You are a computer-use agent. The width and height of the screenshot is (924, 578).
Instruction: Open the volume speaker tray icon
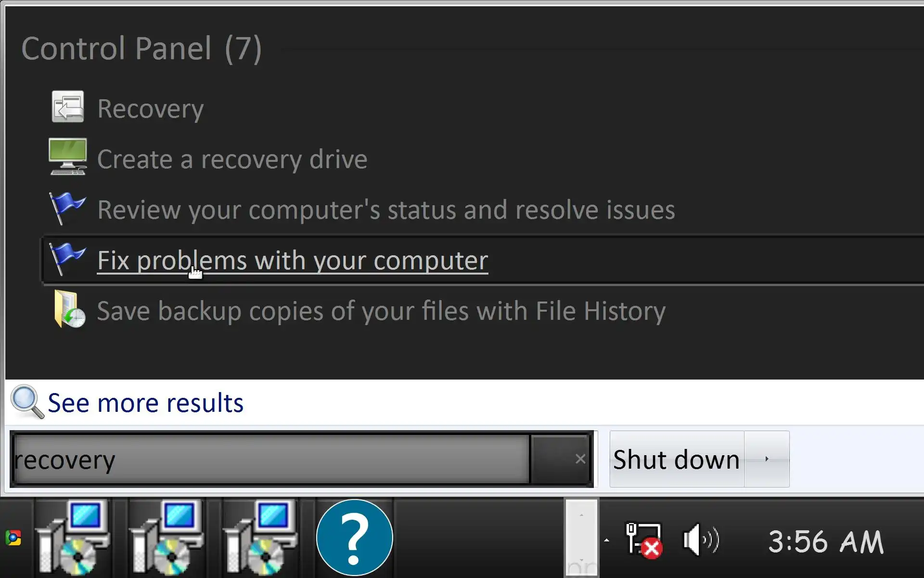701,540
